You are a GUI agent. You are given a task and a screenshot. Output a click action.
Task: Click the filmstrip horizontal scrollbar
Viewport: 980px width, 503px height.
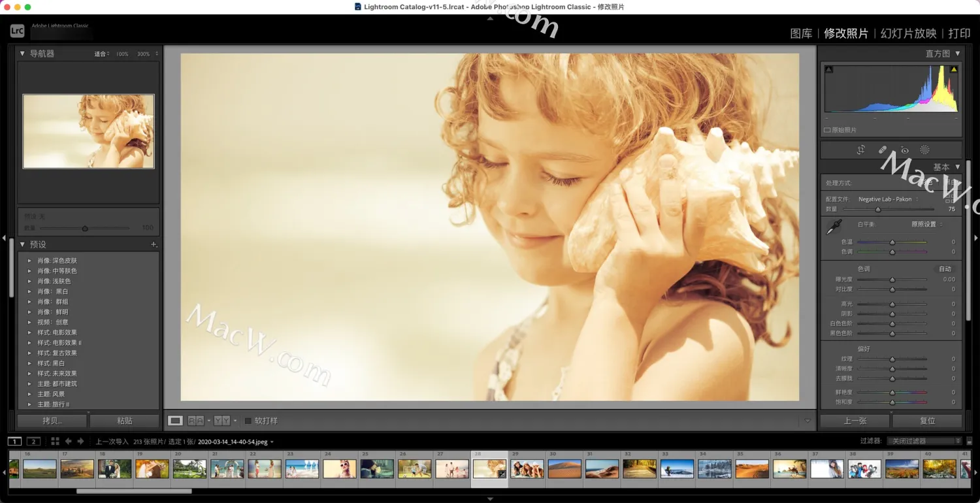[134, 491]
